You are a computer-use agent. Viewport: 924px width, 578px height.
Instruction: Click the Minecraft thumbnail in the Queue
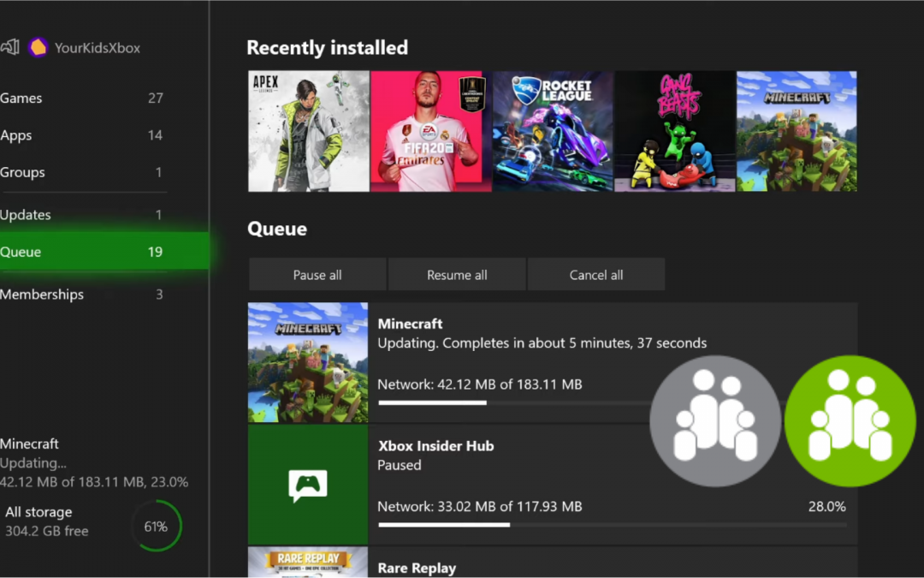click(x=308, y=362)
